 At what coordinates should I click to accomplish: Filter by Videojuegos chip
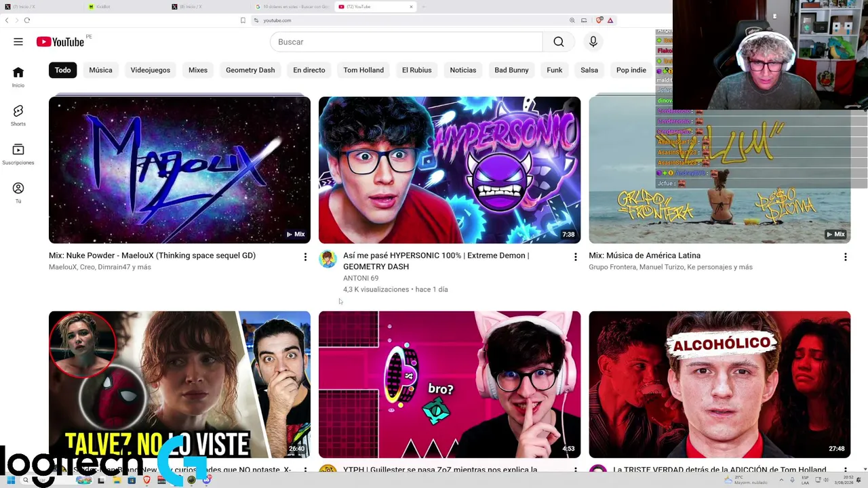point(151,70)
